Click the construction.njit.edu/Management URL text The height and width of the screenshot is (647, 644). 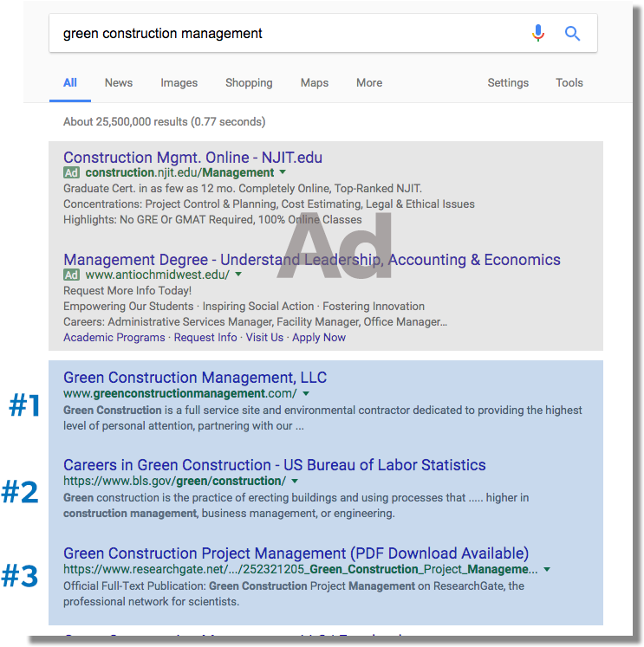coord(179,172)
